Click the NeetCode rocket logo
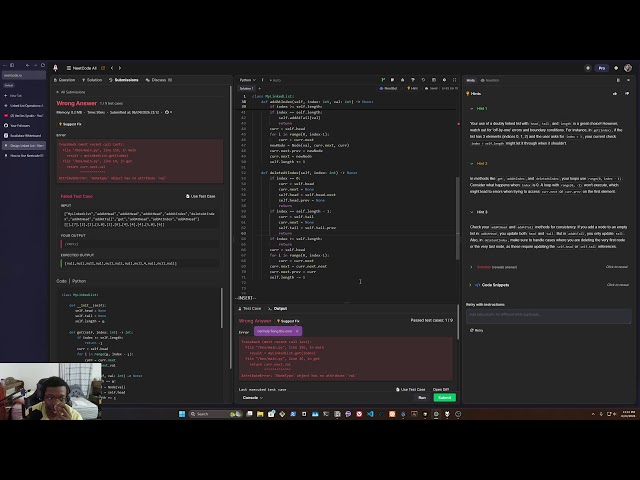640x480 pixels. tap(56, 68)
